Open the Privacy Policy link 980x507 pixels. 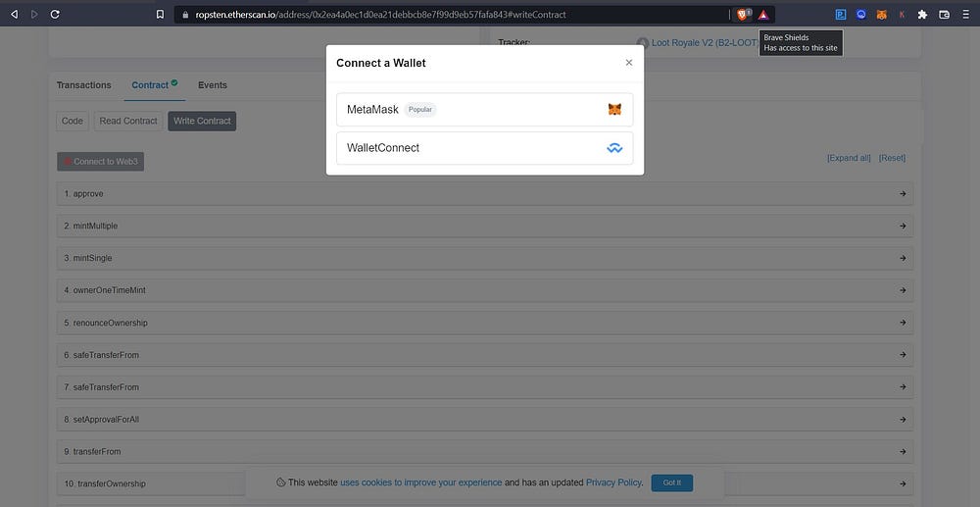613,482
